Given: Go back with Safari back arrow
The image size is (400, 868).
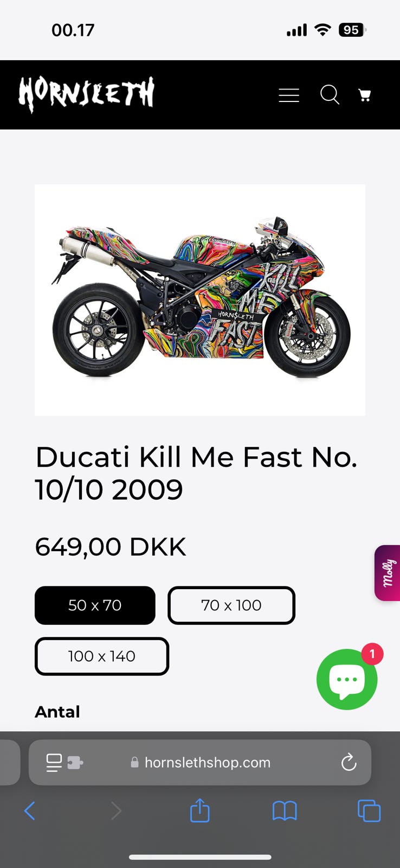Looking at the screenshot, I should (30, 811).
